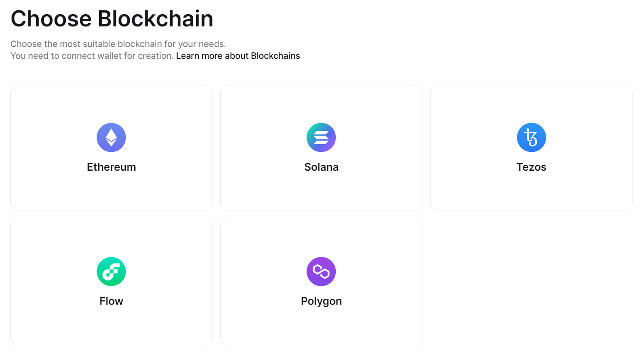Choose the Flow blockchain card

coord(111,282)
